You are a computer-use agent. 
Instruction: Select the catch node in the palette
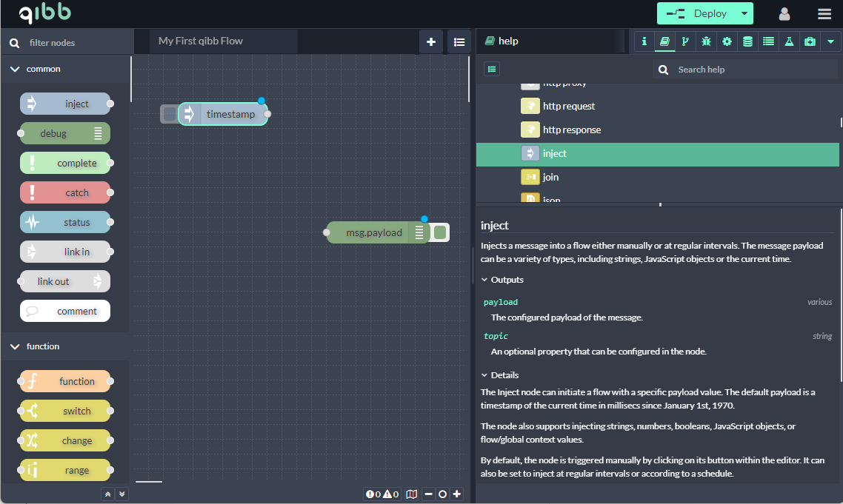coord(65,192)
